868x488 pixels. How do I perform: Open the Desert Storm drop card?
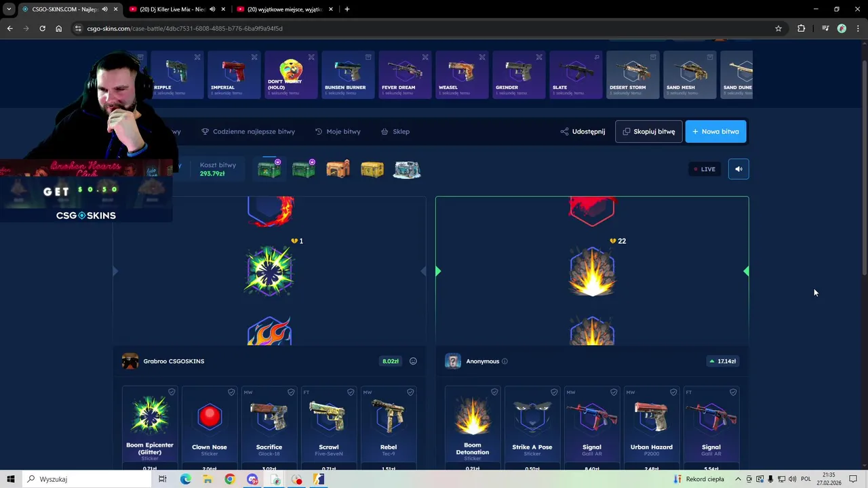632,75
